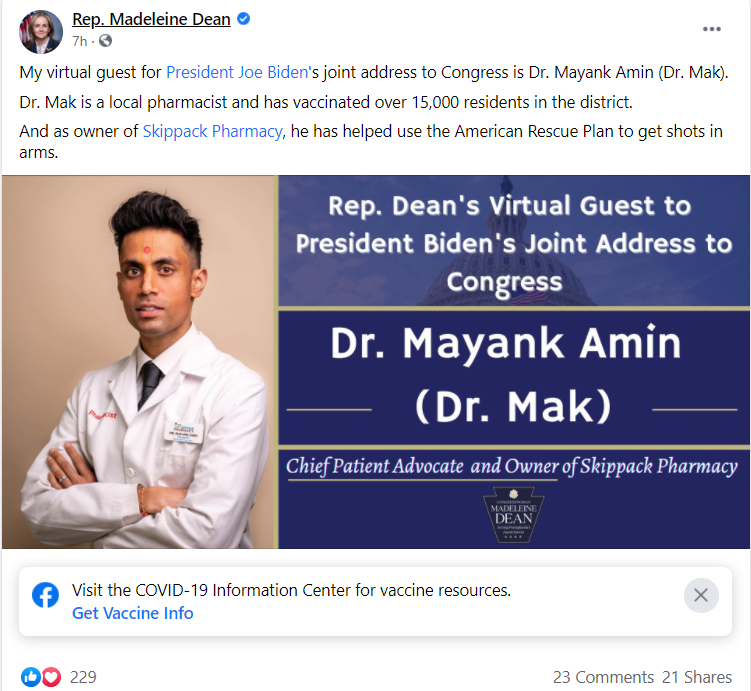This screenshot has width=751, height=691.
Task: Open the Rep. Madeleine Dean page link
Action: 151,19
